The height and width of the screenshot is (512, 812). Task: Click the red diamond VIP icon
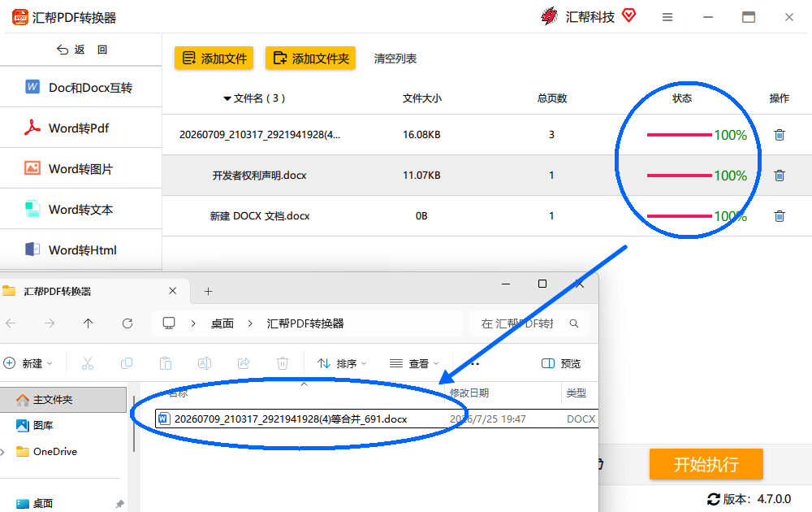point(628,15)
